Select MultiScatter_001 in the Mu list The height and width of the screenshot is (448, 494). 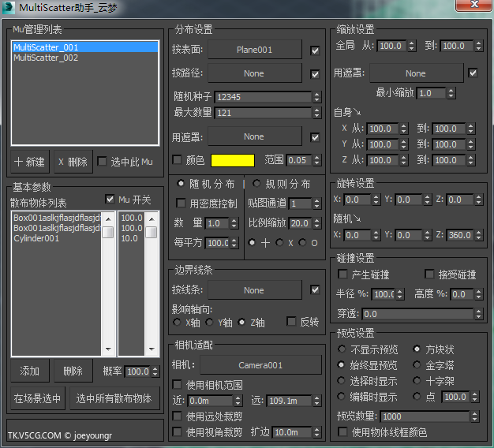click(85, 47)
